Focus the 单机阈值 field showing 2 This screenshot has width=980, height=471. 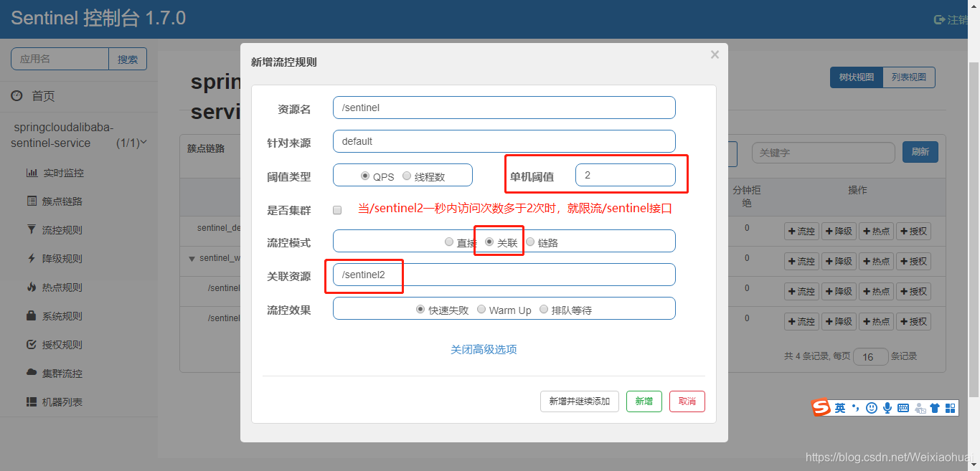click(626, 175)
